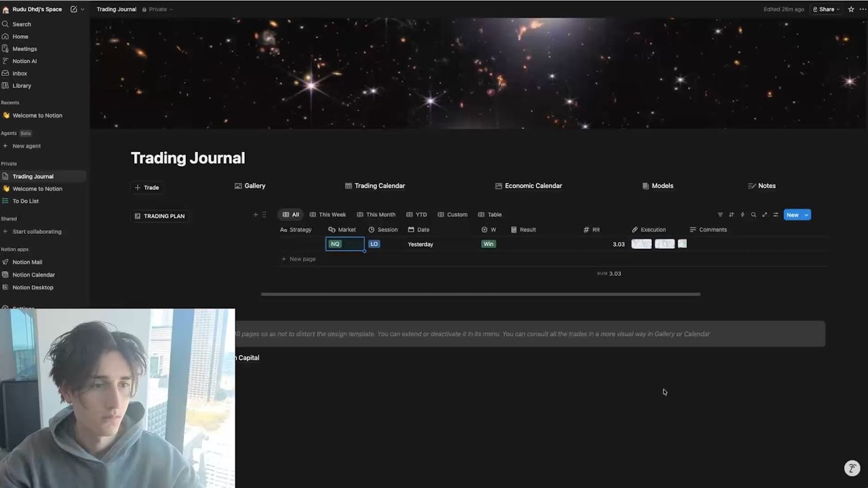Expand the New button dropdown arrow
This screenshot has width=868, height=488.
pos(806,215)
